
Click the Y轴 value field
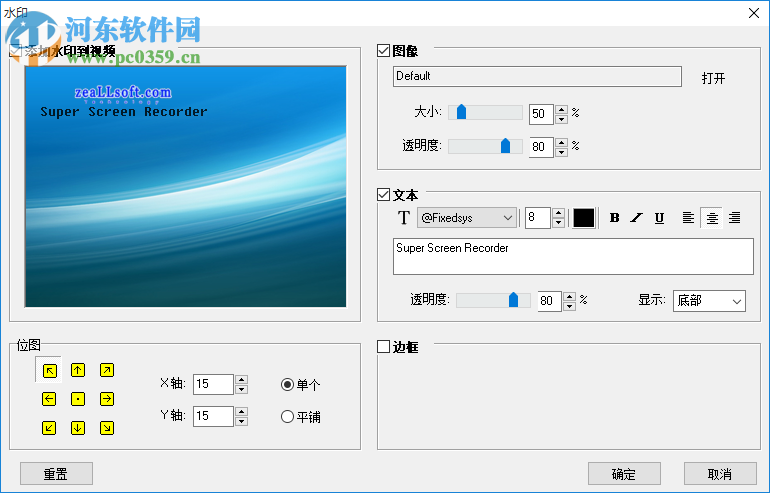click(213, 416)
